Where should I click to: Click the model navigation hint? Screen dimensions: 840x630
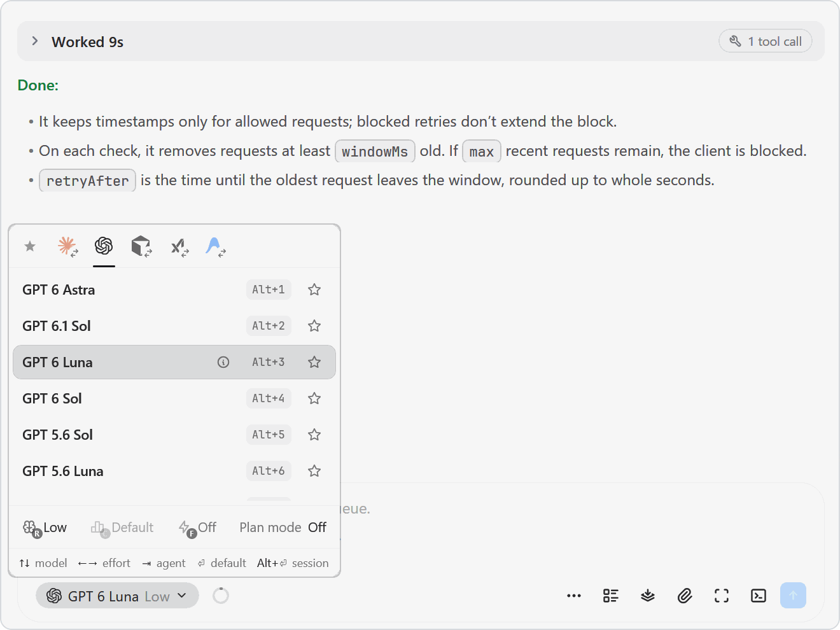click(43, 563)
